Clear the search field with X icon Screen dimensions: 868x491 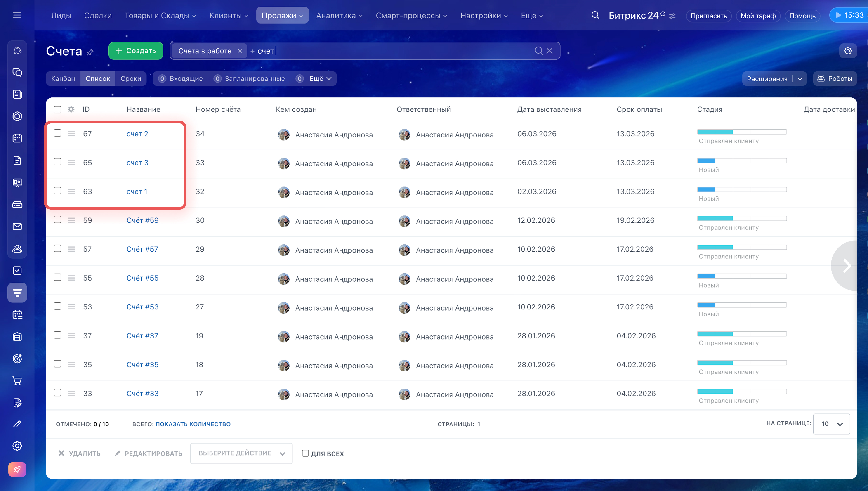click(x=550, y=51)
